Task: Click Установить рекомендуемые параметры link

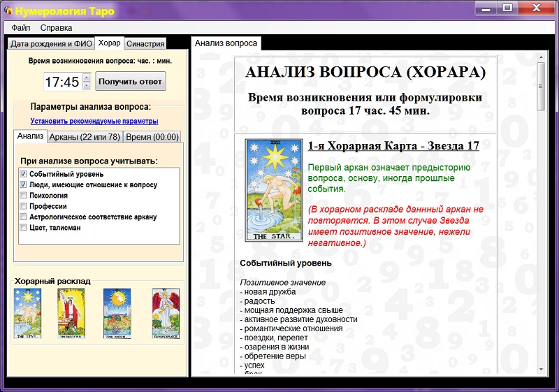Action: [94, 121]
